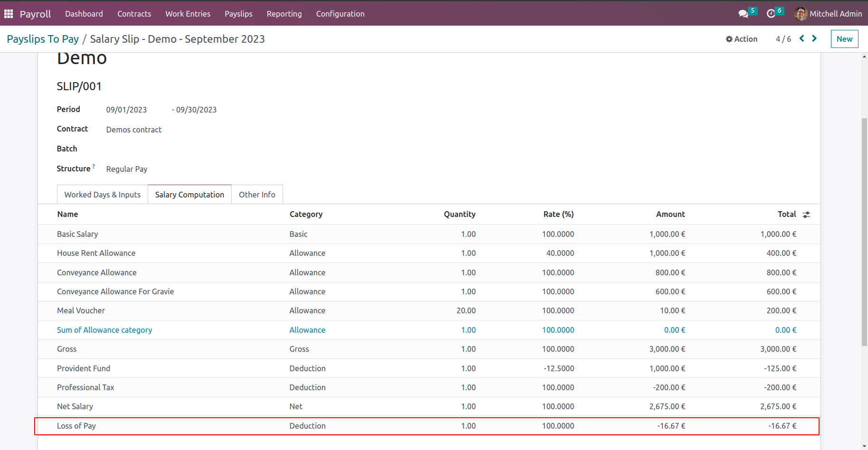Click the 20.00 quantity of Meal Voucher
Image resolution: width=868 pixels, height=450 pixels.
coord(466,310)
